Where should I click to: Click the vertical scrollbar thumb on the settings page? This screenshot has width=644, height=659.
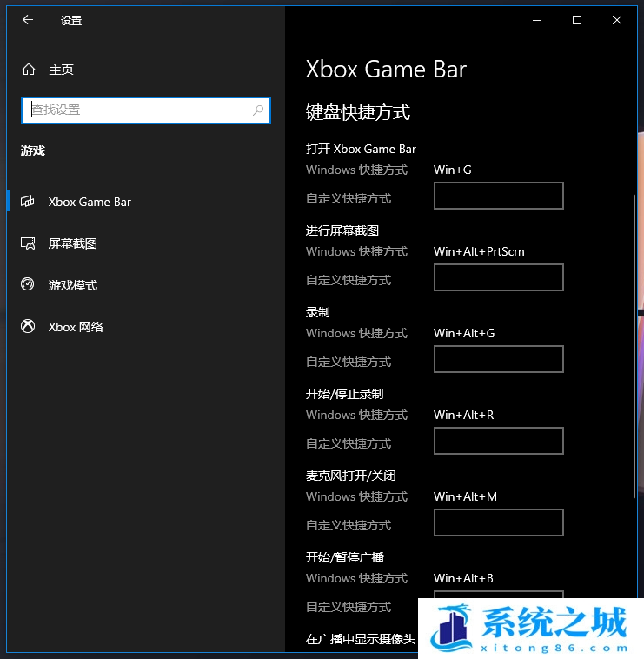(634, 347)
